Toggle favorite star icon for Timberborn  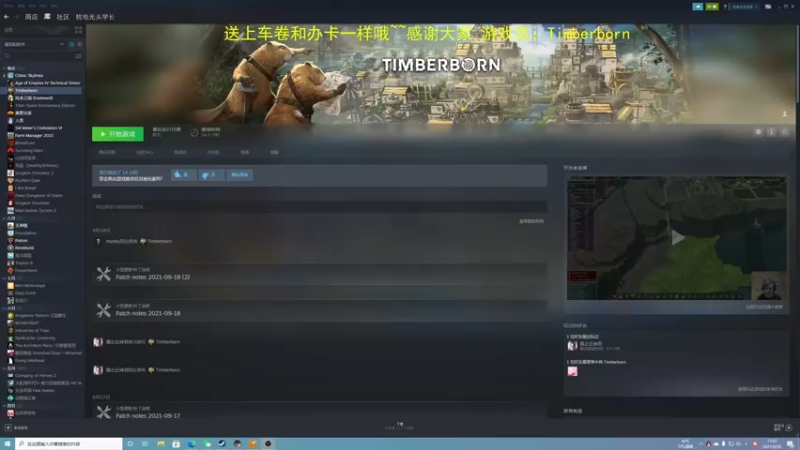(x=785, y=132)
